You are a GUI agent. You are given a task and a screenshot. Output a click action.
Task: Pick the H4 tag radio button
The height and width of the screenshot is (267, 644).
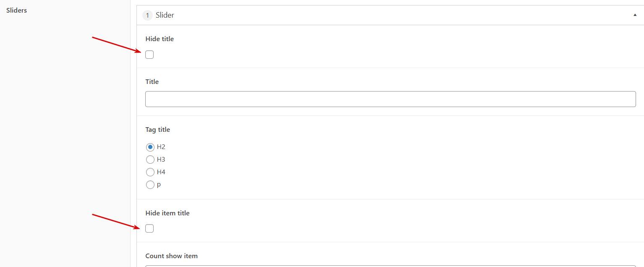coord(150,172)
